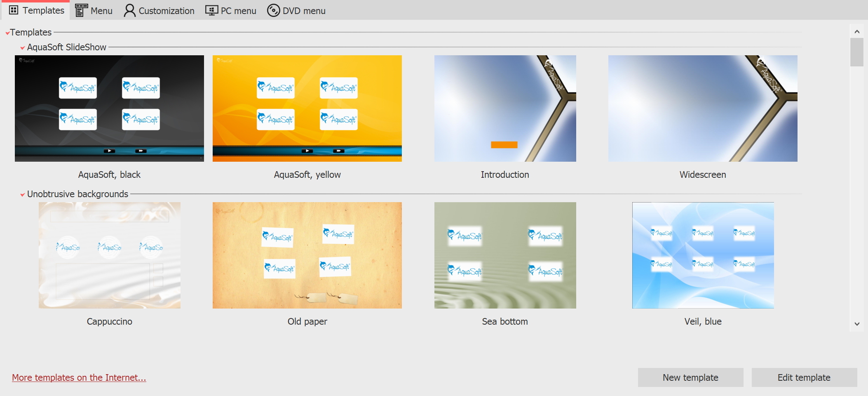Select the Introduction template
This screenshot has width=868, height=396.
click(504, 108)
